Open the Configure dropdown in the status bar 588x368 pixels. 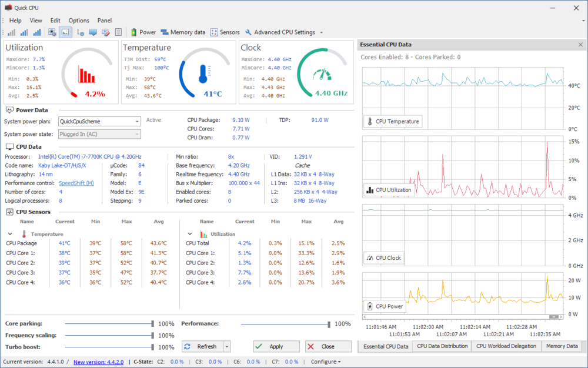point(326,362)
